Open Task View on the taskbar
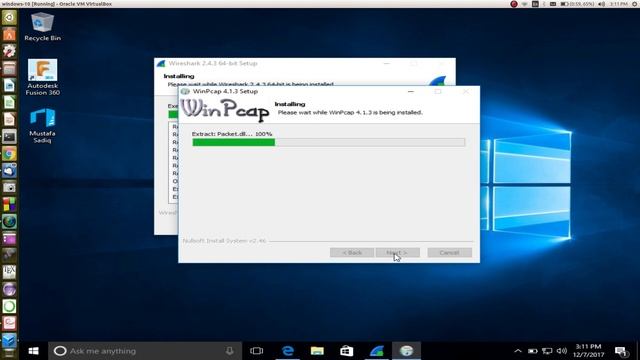This screenshot has height=360, width=640. 256,351
